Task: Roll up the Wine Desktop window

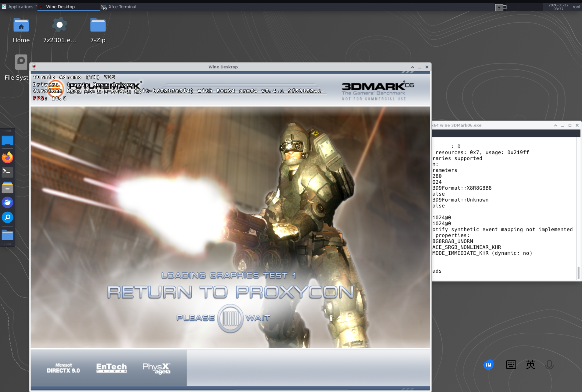Action: click(412, 67)
